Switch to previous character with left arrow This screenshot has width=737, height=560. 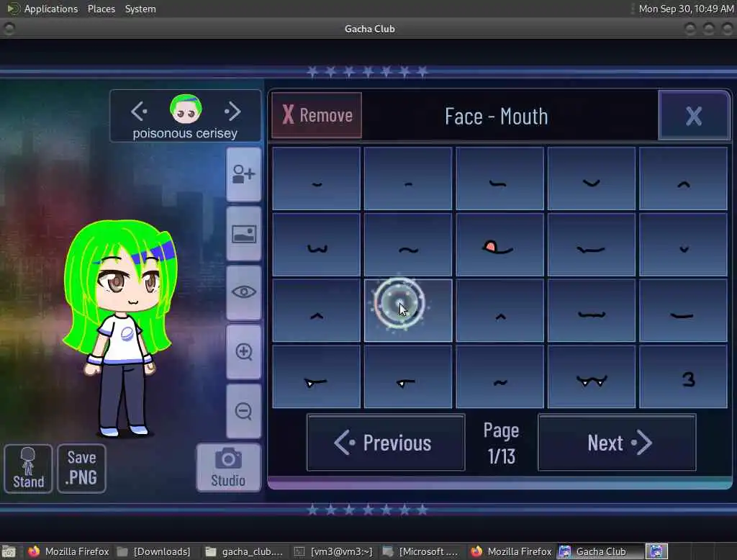pyautogui.click(x=139, y=112)
